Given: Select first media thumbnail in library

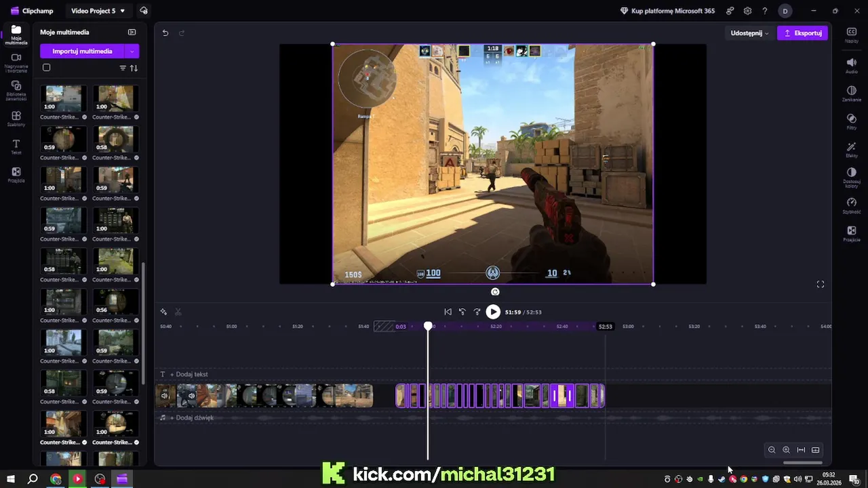Looking at the screenshot, I should (63, 98).
